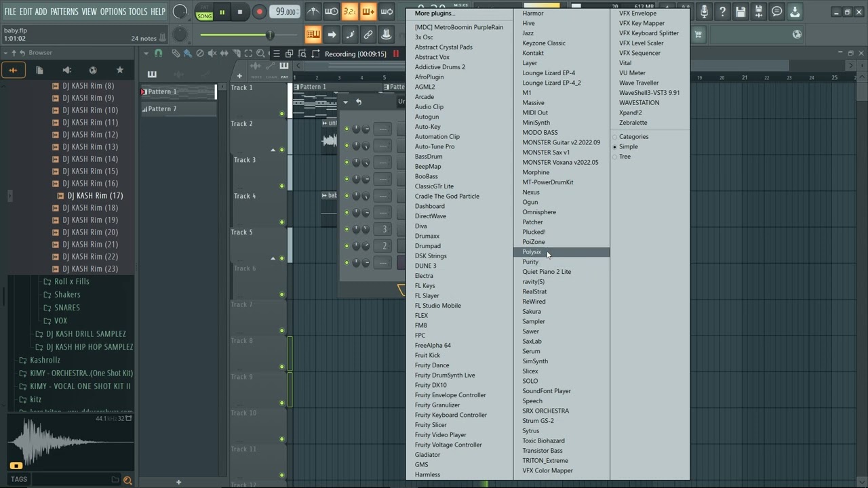Expand the Shakers folder
Viewport: 868px width, 488px height.
point(67,294)
